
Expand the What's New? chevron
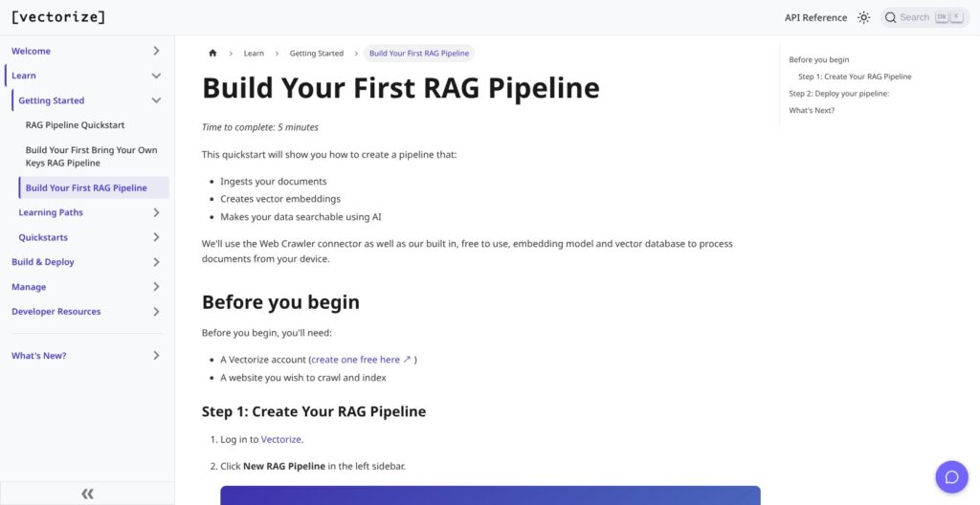pos(156,355)
